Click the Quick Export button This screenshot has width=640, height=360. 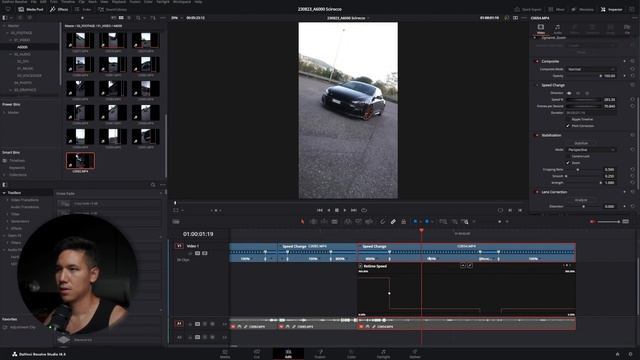(x=528, y=9)
